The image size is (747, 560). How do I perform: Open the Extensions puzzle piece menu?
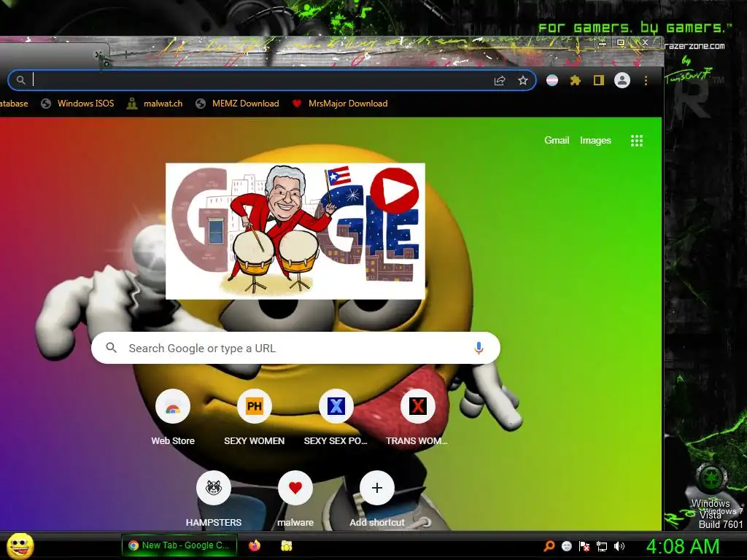point(576,80)
